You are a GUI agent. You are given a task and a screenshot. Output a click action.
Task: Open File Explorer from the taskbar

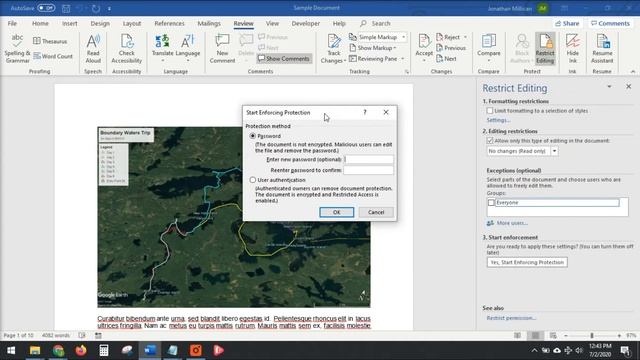tap(35, 350)
